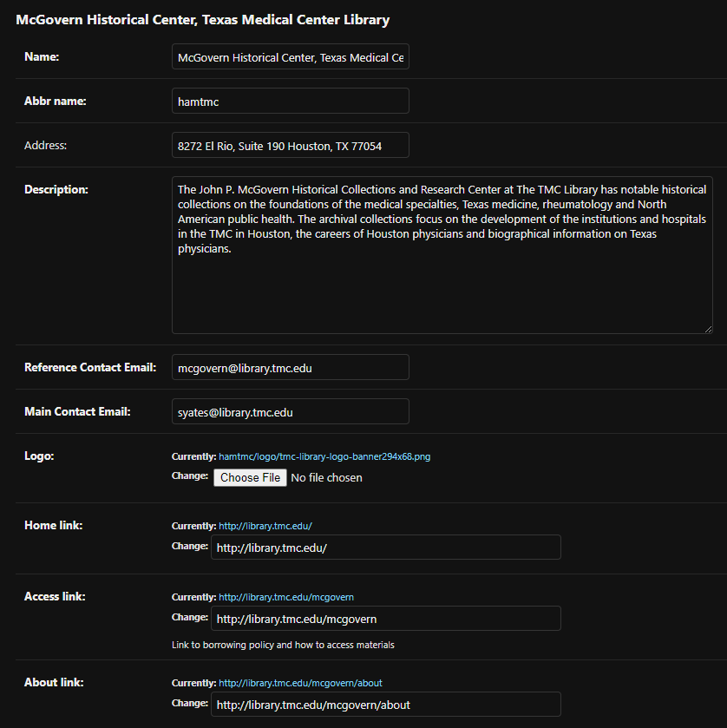Click the "No file chosen" text

[326, 478]
